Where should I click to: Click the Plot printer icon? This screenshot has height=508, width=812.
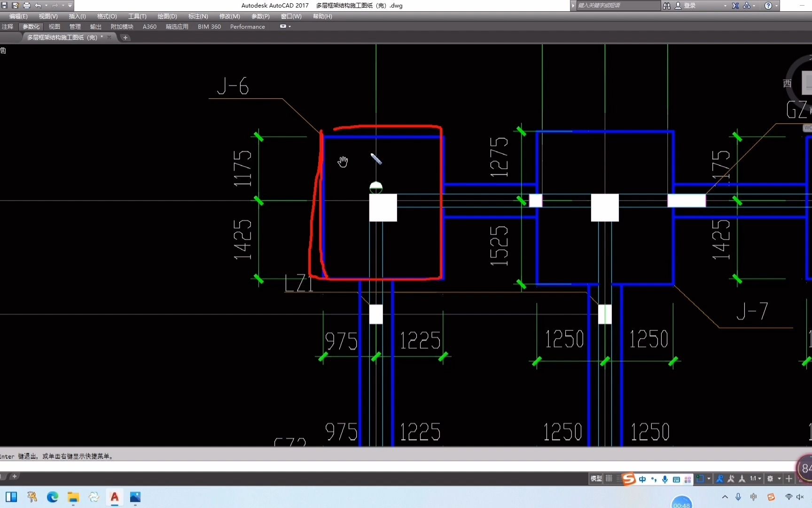tap(27, 6)
